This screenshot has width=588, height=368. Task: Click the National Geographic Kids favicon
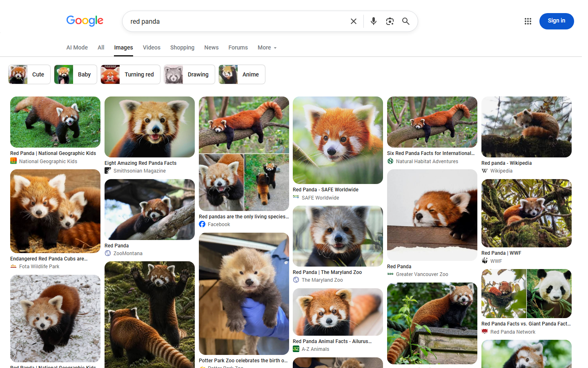click(x=13, y=161)
